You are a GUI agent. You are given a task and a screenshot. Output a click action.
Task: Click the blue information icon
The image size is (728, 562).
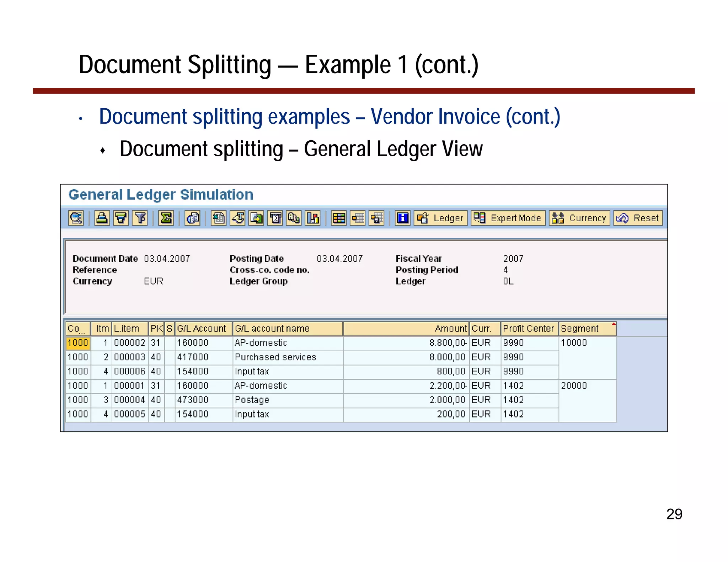click(403, 218)
